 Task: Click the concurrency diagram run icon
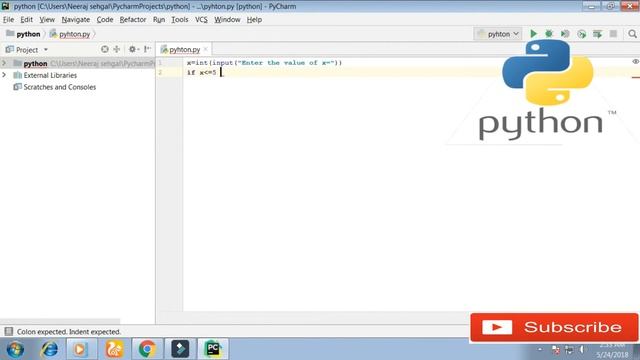click(x=597, y=34)
